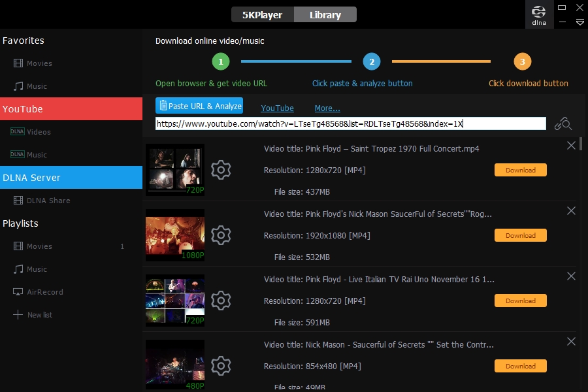588x392 pixels.
Task: Select the 720P Live Italian TV thumbnail
Action: (175, 301)
